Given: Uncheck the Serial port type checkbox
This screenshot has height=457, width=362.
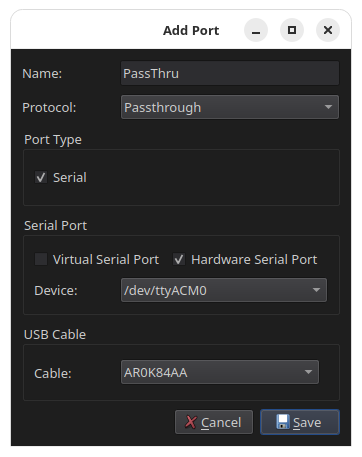Looking at the screenshot, I should coord(41,177).
